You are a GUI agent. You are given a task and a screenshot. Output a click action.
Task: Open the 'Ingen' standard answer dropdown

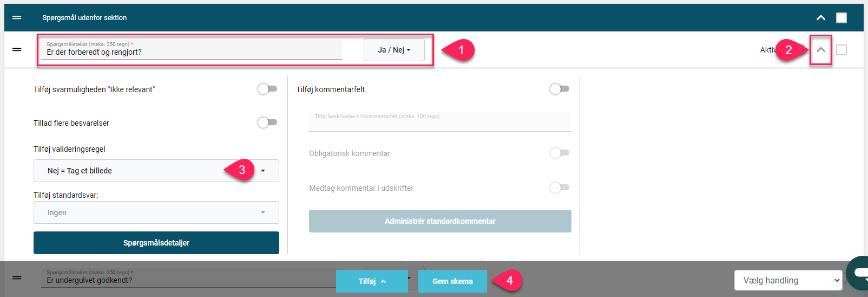pyautogui.click(x=156, y=212)
